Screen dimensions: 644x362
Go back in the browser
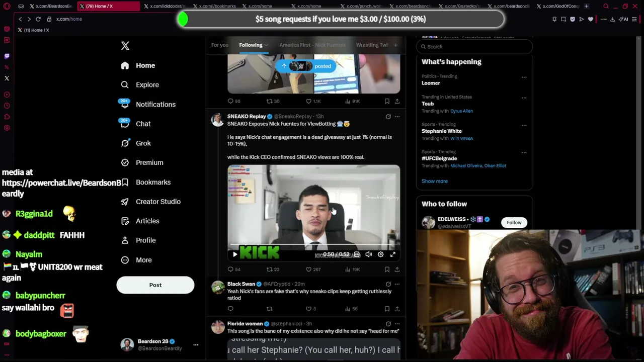pos(20,19)
